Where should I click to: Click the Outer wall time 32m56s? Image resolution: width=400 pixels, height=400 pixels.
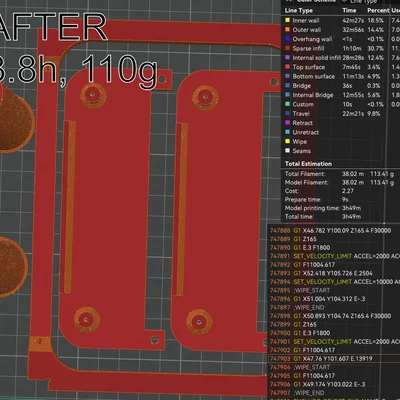(x=353, y=30)
